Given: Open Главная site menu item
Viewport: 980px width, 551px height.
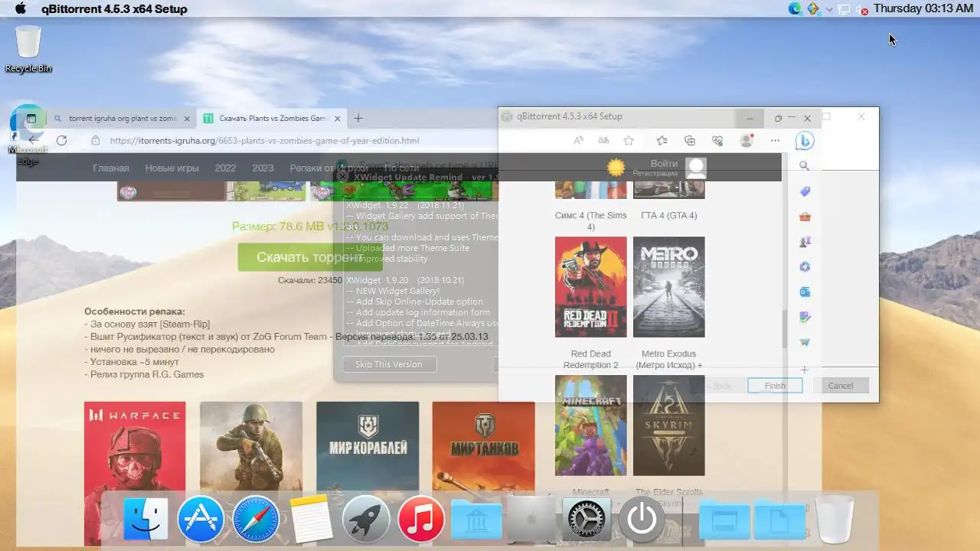Looking at the screenshot, I should point(111,168).
